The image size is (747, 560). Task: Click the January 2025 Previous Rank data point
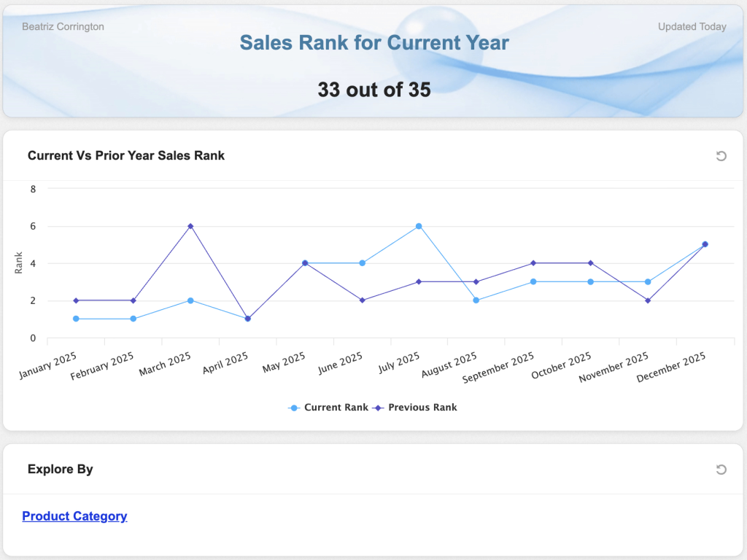pos(76,300)
